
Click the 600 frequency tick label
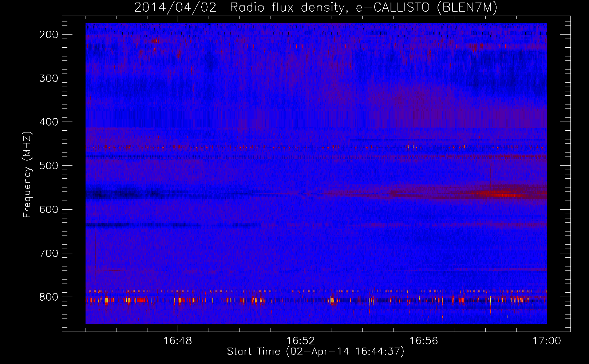coord(48,209)
